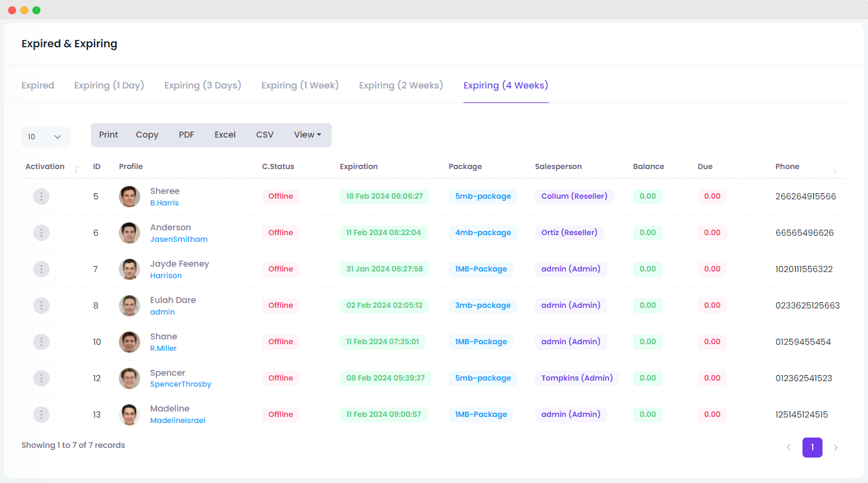Screen dimensions: 868x483
Task: Click the 08 Feb 2024 05:39:37 expiration badge
Action: pyautogui.click(x=385, y=378)
